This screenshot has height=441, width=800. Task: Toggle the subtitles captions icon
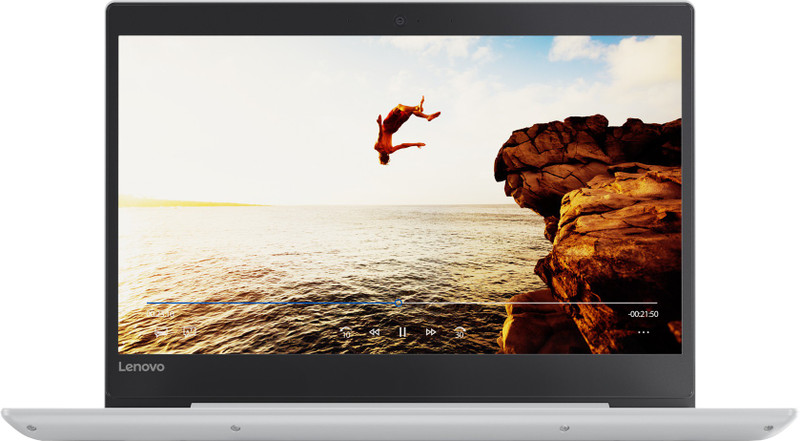(190, 331)
